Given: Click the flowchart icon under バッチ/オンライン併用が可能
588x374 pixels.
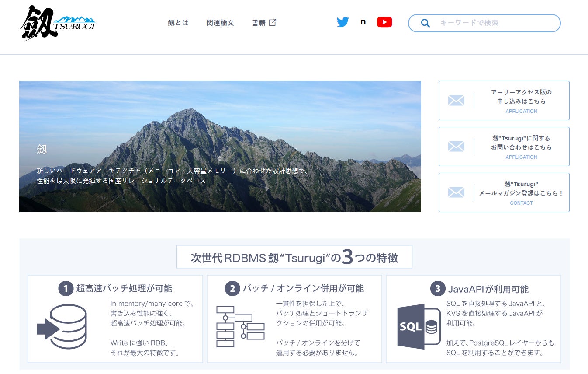Looking at the screenshot, I should pos(242,327).
